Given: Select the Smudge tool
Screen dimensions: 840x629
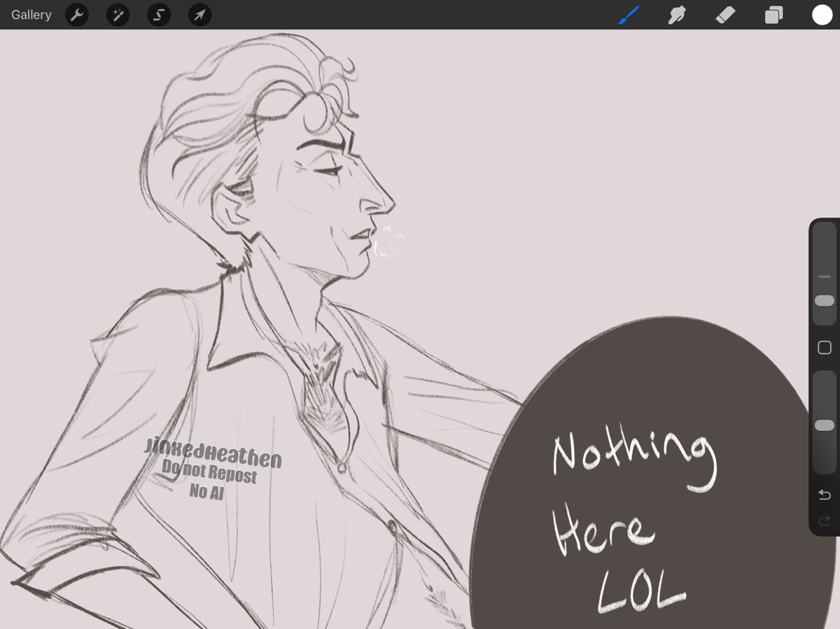Looking at the screenshot, I should point(677,15).
